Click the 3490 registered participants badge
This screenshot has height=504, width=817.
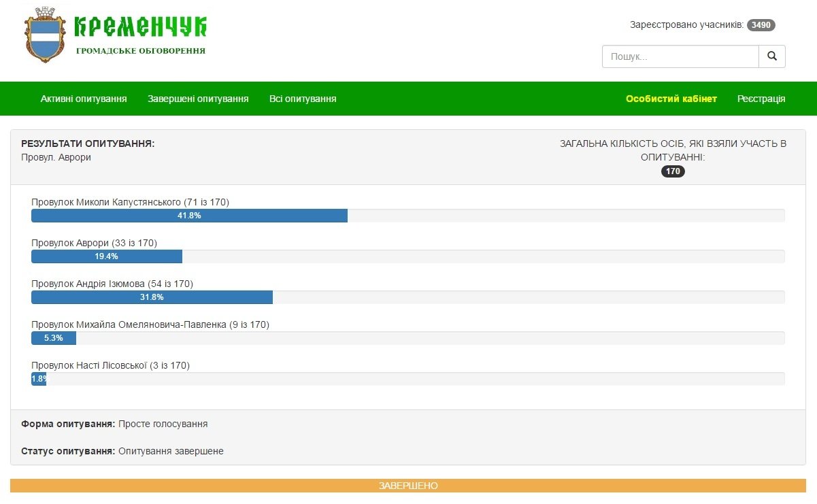(x=761, y=25)
